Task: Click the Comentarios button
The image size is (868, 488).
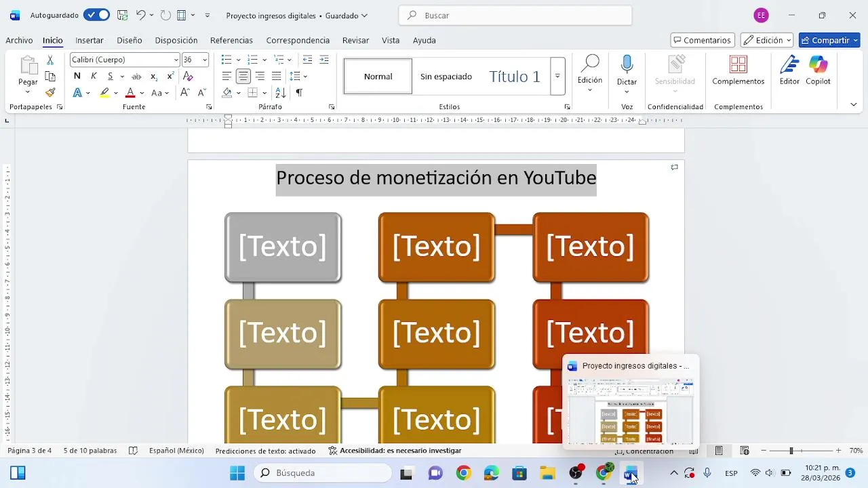Action: pyautogui.click(x=702, y=40)
